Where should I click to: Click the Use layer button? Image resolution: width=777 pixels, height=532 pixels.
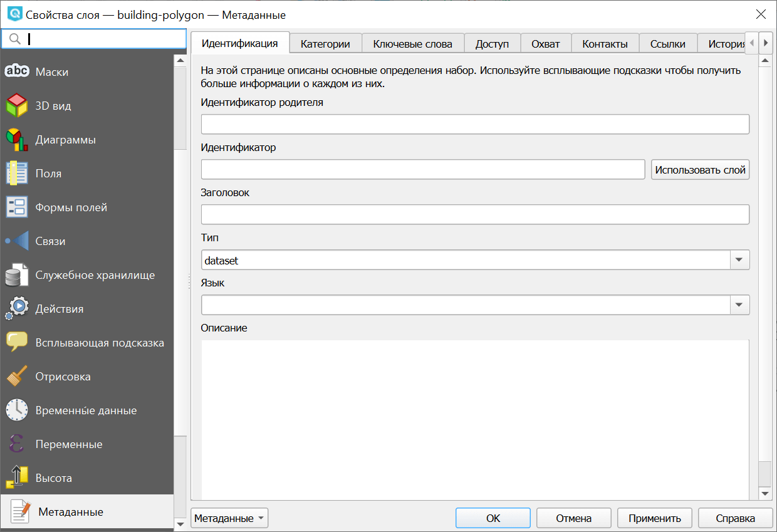click(700, 170)
